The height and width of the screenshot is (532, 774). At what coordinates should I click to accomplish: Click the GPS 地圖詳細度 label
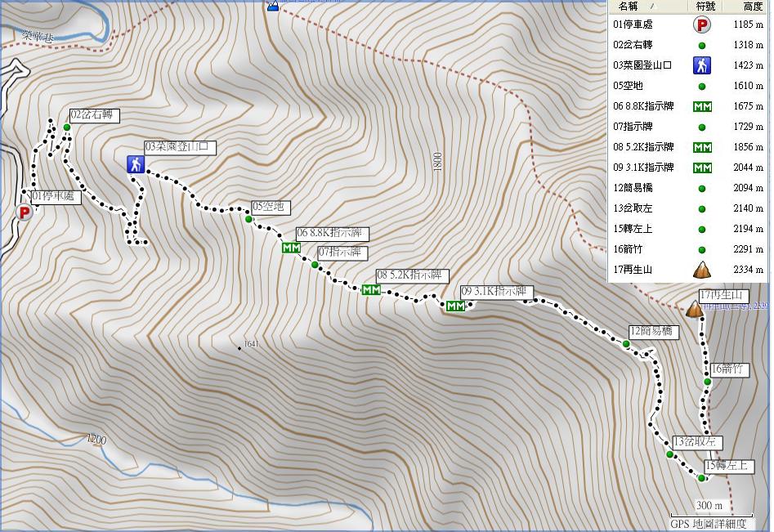[709, 524]
